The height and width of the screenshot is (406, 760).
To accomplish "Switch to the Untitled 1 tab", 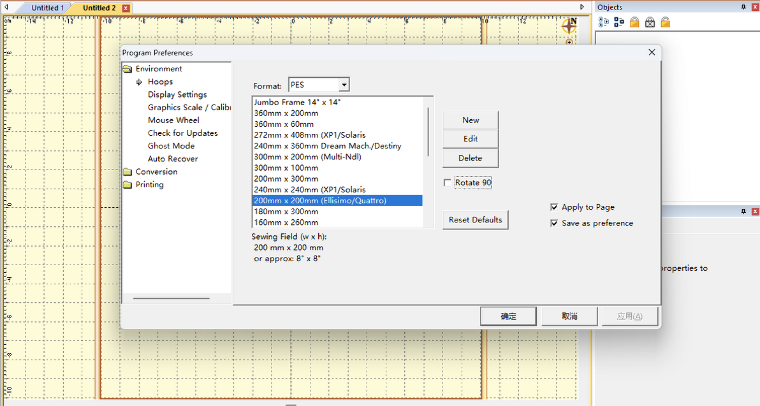I will coord(47,8).
